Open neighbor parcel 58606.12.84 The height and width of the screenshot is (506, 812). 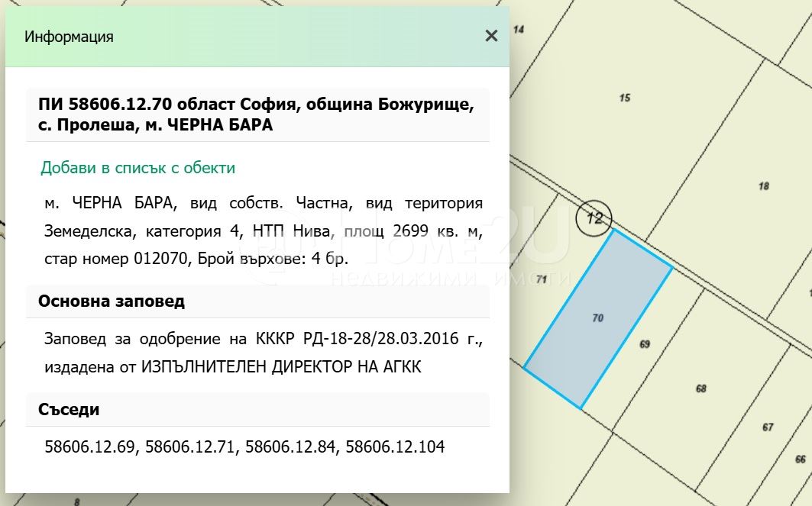291,446
